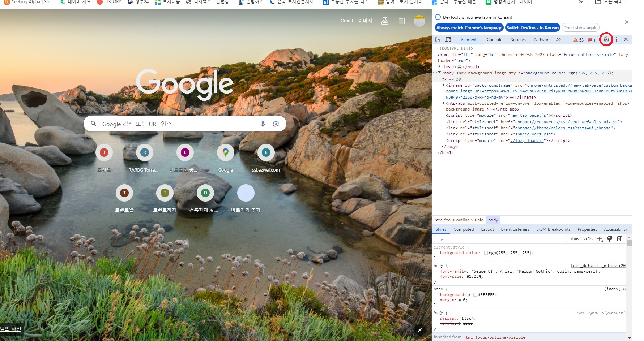Open the rgb(255, 255, 255) color swatch

486,253
